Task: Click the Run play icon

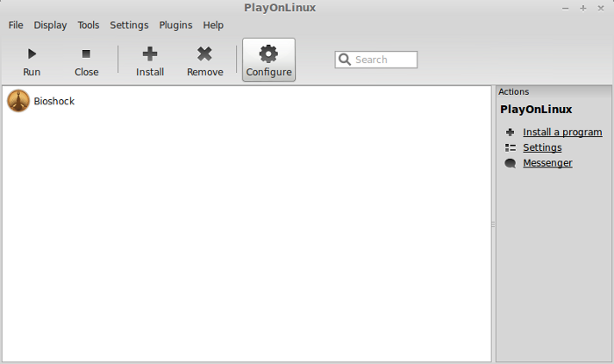Action: point(32,54)
